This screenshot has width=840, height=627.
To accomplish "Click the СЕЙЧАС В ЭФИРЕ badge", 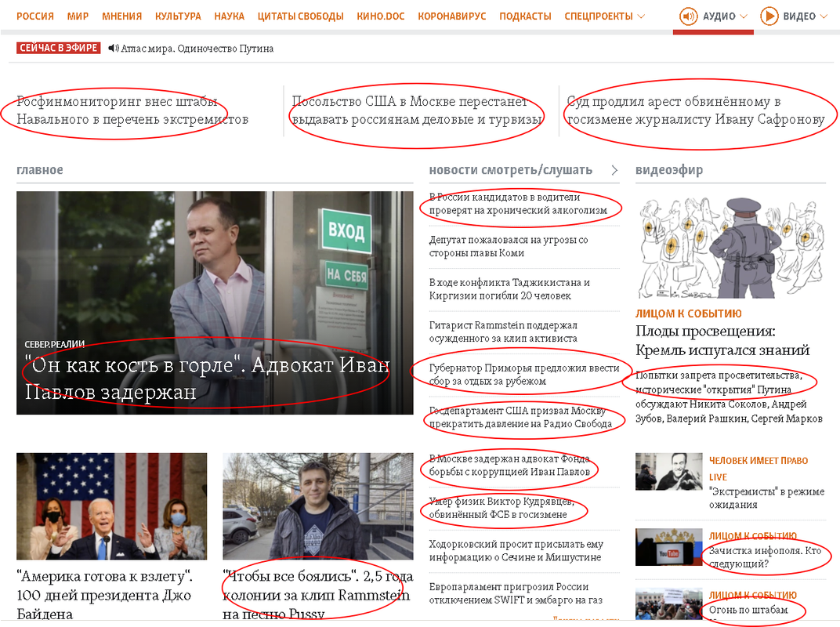I will (x=59, y=49).
